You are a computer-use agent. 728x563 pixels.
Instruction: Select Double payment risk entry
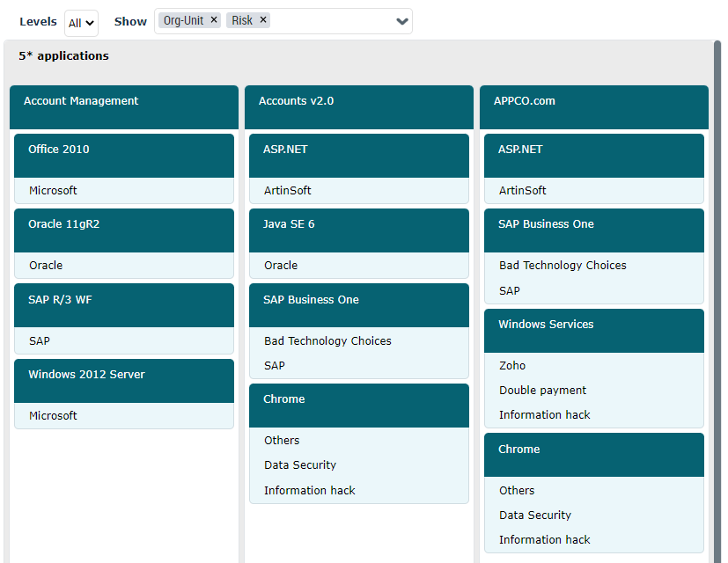tap(542, 390)
